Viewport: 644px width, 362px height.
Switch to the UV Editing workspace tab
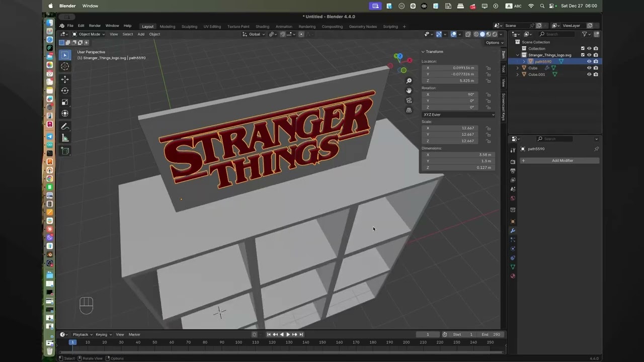[x=212, y=27]
